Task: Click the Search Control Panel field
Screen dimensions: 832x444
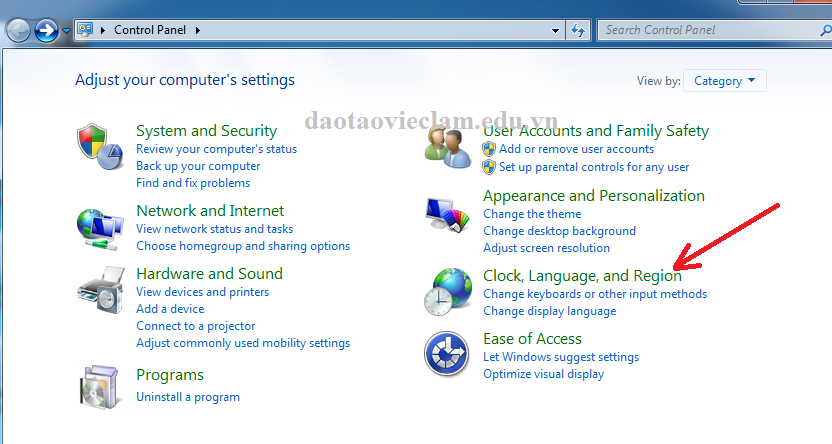Action: [x=705, y=30]
